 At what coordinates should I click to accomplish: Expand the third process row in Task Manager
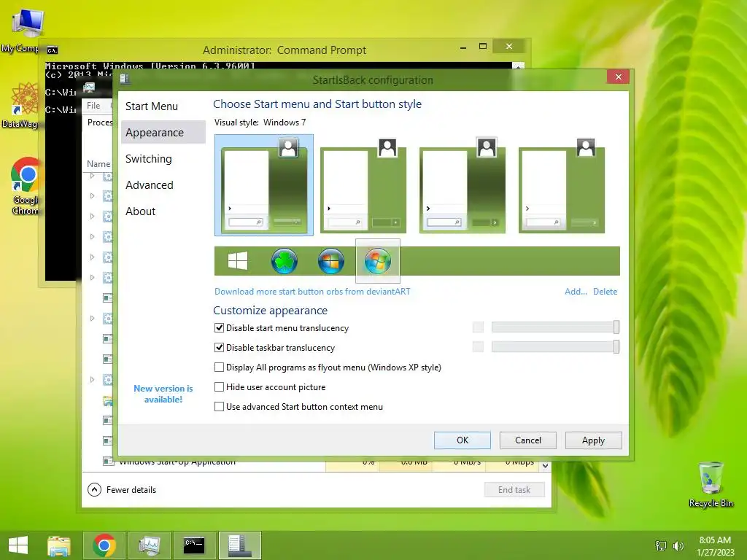[92, 216]
